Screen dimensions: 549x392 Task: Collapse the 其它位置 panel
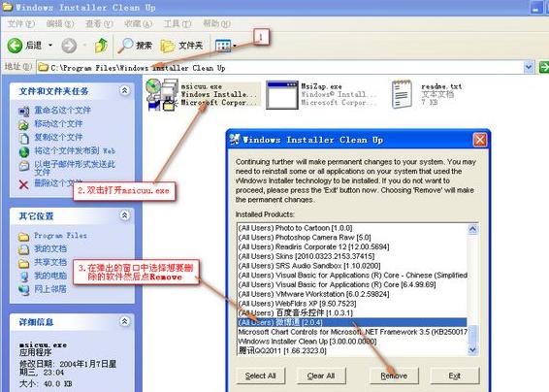coord(124,215)
